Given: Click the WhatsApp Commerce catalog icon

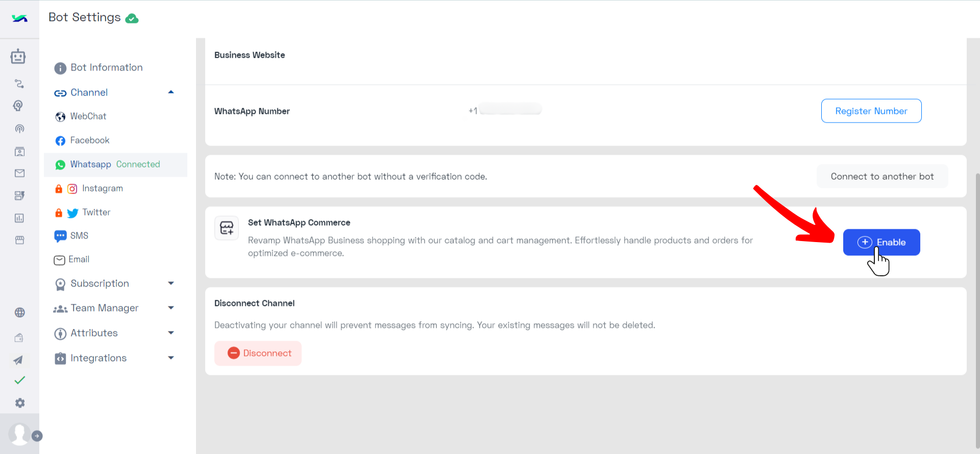Looking at the screenshot, I should coord(227,228).
